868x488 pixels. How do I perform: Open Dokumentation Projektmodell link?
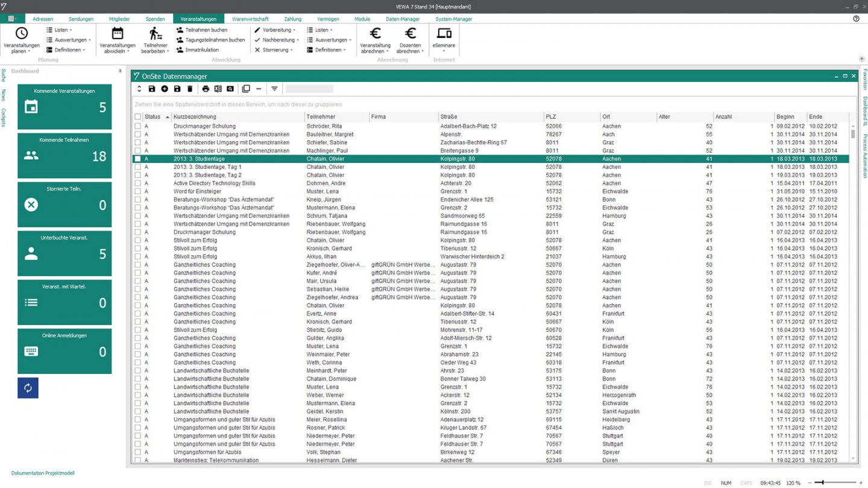pos(43,474)
